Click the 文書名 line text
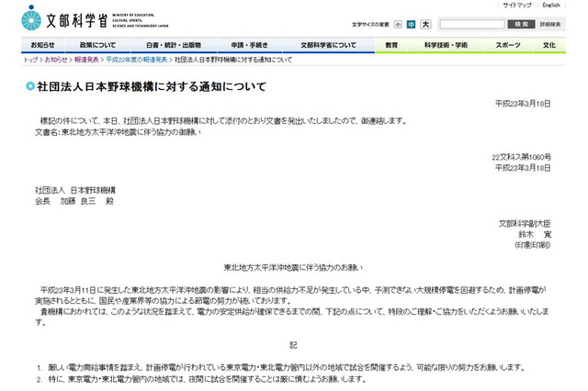 pyautogui.click(x=118, y=132)
